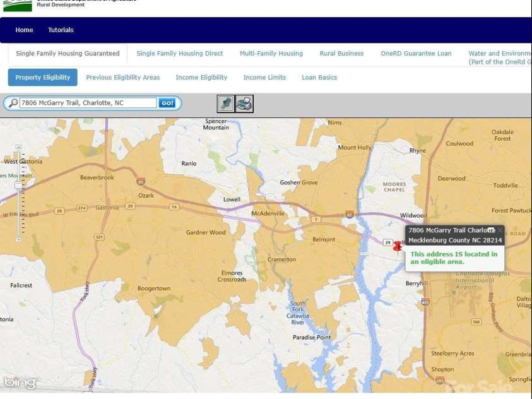532x399 pixels.
Task: Open the Home menu item
Action: tap(25, 30)
